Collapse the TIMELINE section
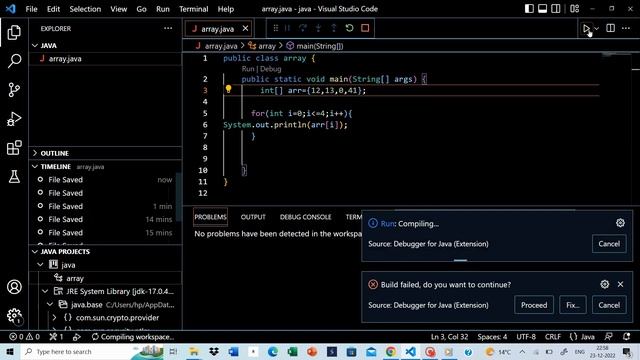The width and height of the screenshot is (640, 360). coord(35,167)
